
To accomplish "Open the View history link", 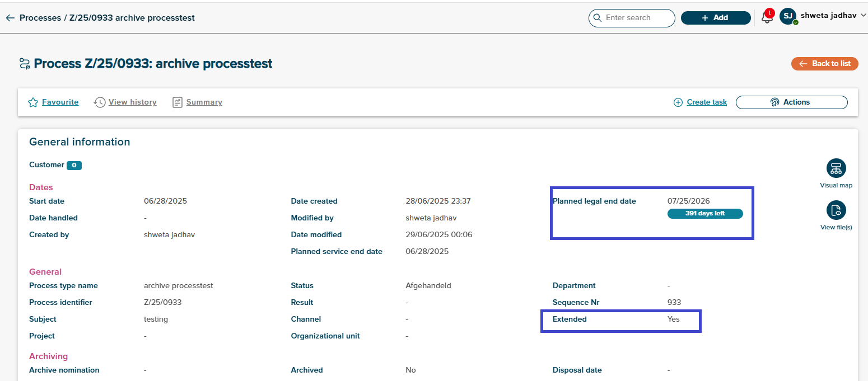I will (x=132, y=102).
